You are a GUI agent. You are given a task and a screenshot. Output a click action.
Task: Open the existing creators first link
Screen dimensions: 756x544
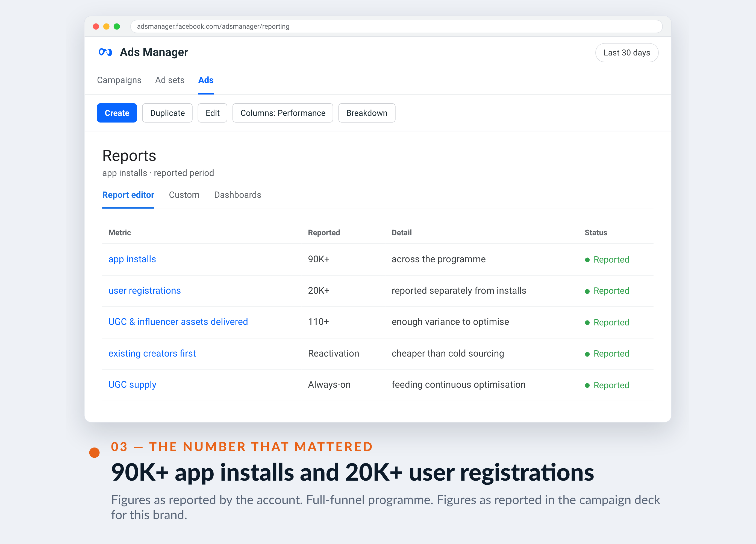point(152,353)
